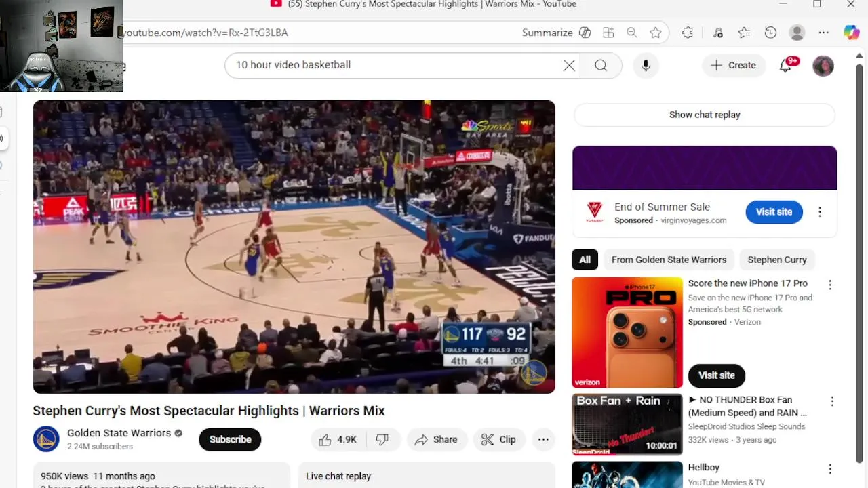Click the video player area
The image size is (868, 488).
(x=294, y=247)
